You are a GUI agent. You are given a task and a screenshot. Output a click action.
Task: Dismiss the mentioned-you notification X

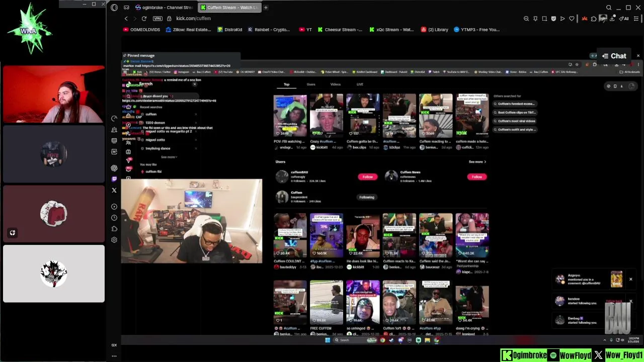[x=630, y=279]
